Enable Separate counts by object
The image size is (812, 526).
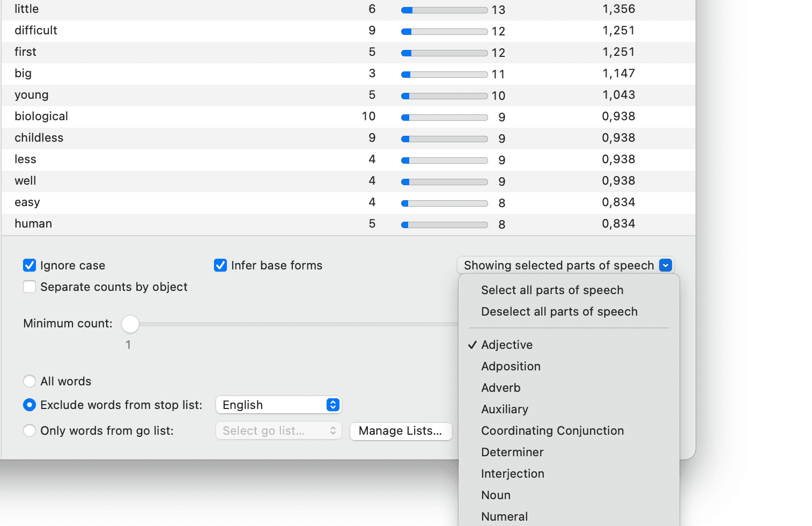tap(29, 287)
